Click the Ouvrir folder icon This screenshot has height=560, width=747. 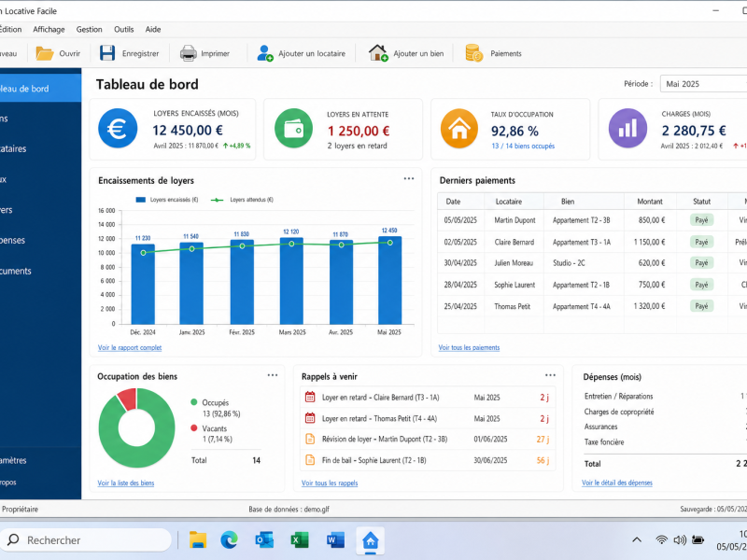point(45,53)
